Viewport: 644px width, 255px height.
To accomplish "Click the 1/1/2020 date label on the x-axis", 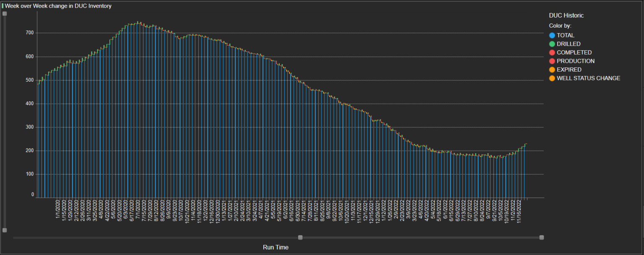I will [x=58, y=210].
